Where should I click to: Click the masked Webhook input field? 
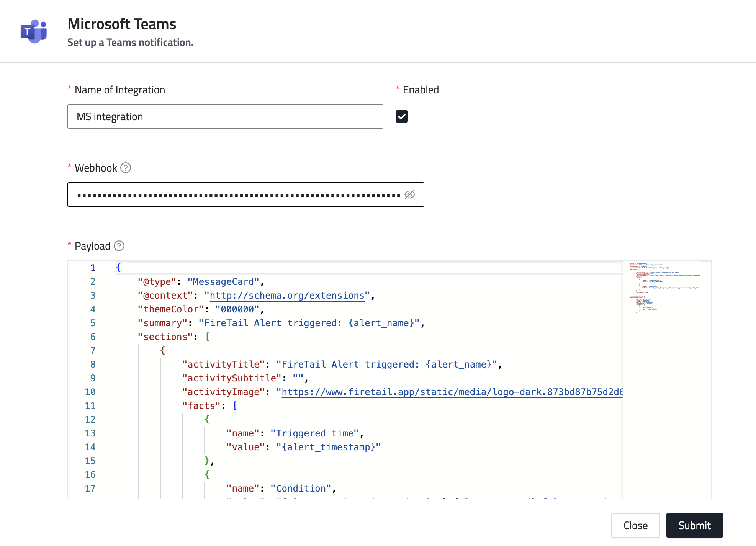(237, 195)
